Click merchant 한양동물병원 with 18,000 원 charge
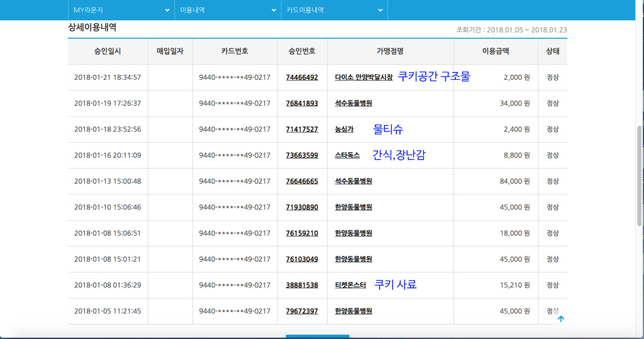 pos(353,233)
